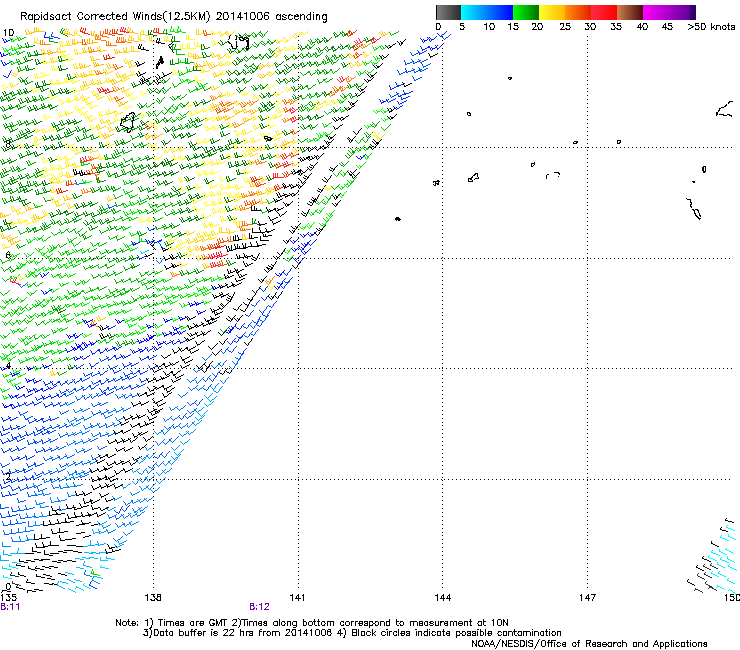
Task: Click the brown 35-40 knots legend swatch
Action: click(x=630, y=12)
